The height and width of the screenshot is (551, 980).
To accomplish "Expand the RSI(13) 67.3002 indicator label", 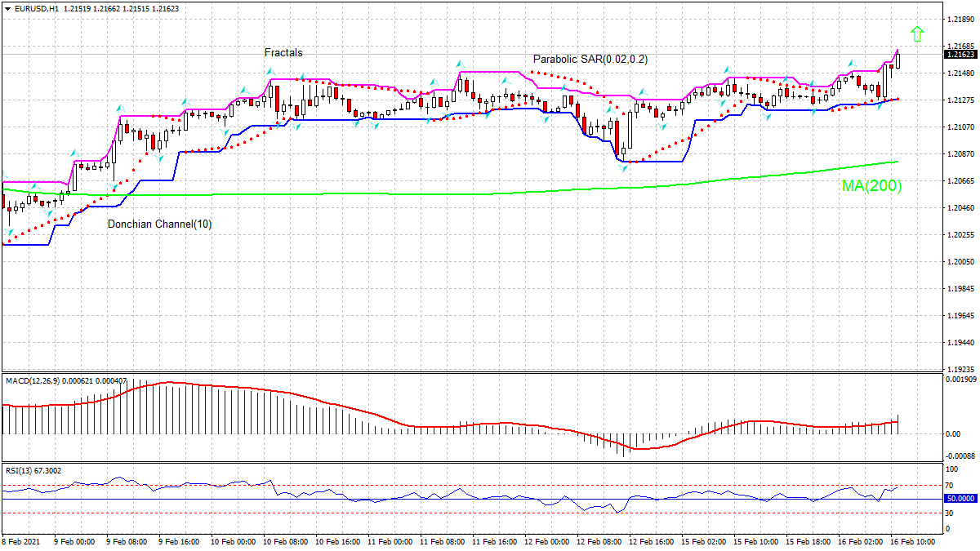I will tap(33, 470).
